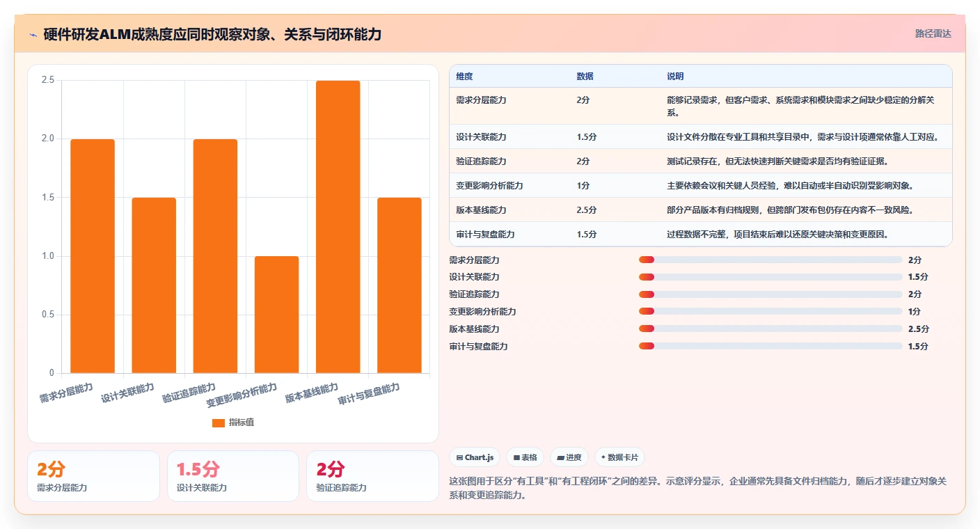Open the 1.5分 设计关联能力 summary card
Image resolution: width=980 pixels, height=529 pixels.
pos(232,476)
